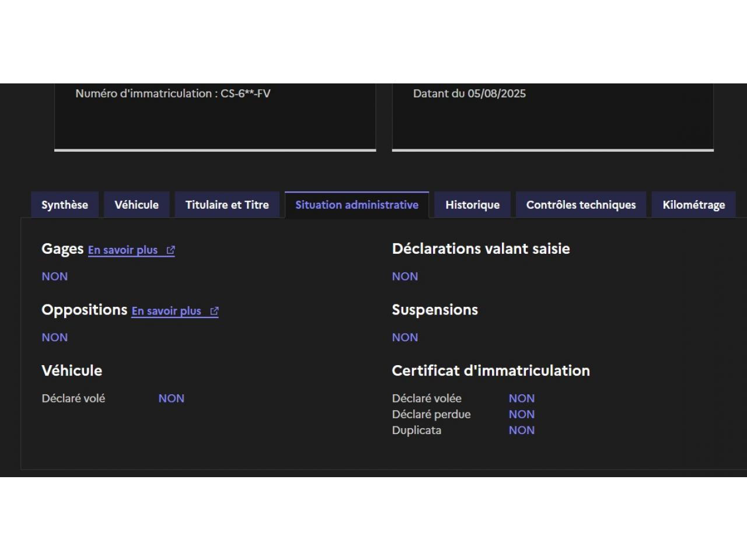Screen dimensions: 747x560
Task: Show the Kilométrage tab
Action: (693, 205)
